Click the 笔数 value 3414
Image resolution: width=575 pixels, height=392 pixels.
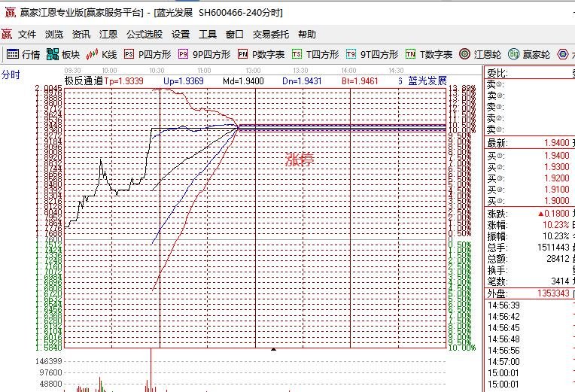pos(560,281)
